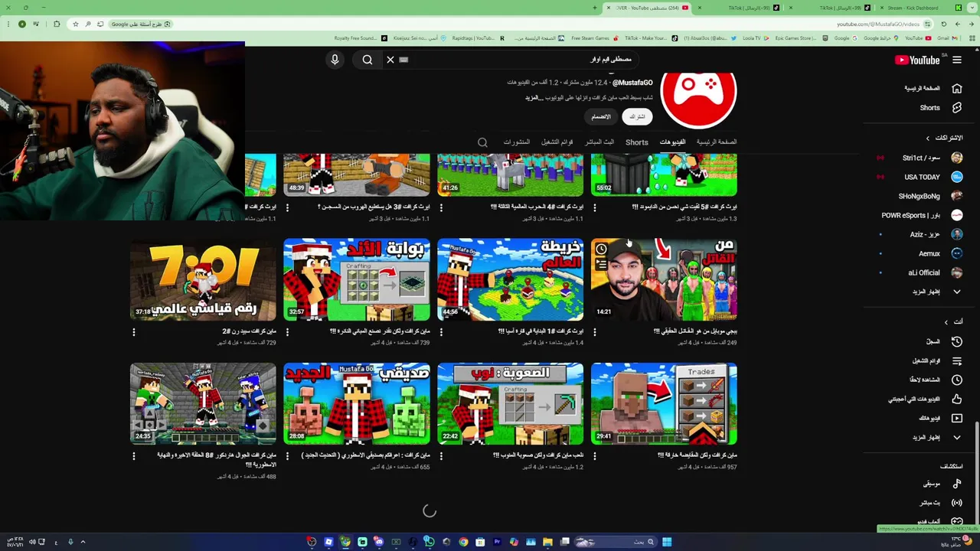Go to Home in the sidebar
The width and height of the screenshot is (980, 551).
click(932, 88)
